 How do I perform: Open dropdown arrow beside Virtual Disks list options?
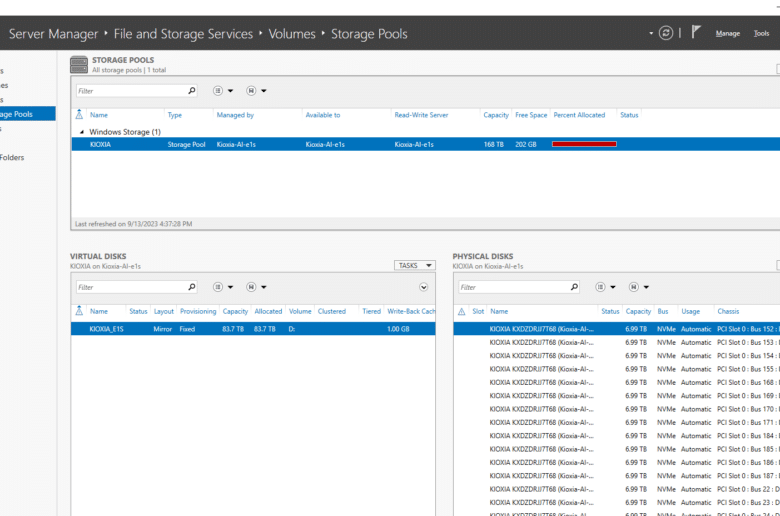tap(230, 288)
